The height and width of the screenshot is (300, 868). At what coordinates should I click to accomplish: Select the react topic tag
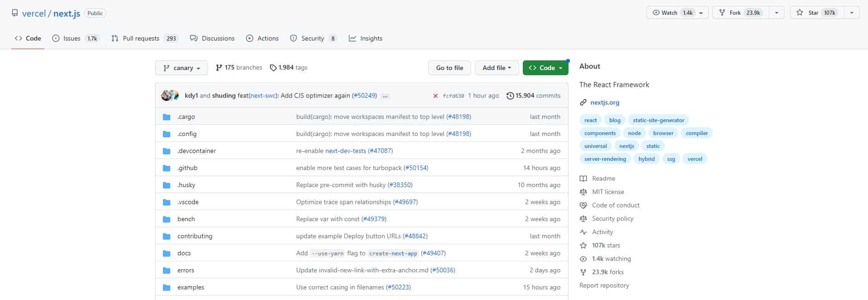click(591, 120)
